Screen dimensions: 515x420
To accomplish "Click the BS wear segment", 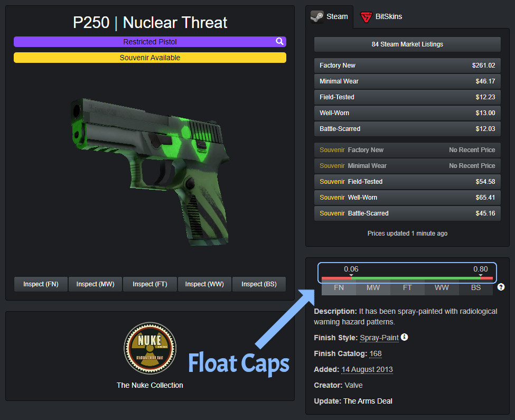I will [476, 288].
